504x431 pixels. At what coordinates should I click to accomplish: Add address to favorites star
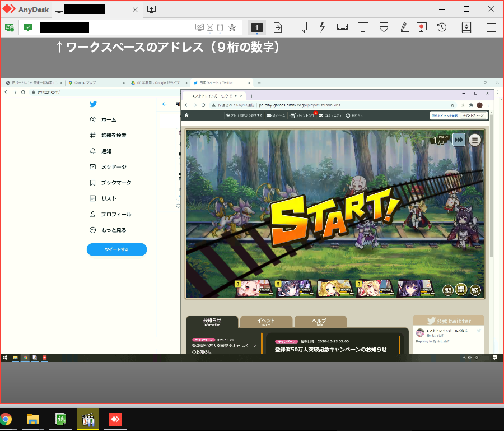[x=232, y=27]
